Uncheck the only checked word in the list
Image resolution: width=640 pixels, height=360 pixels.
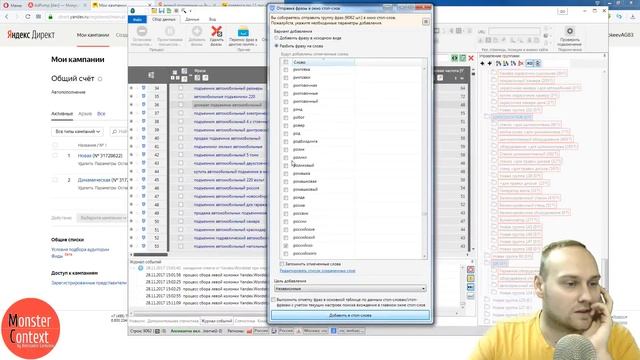[x=286, y=246]
